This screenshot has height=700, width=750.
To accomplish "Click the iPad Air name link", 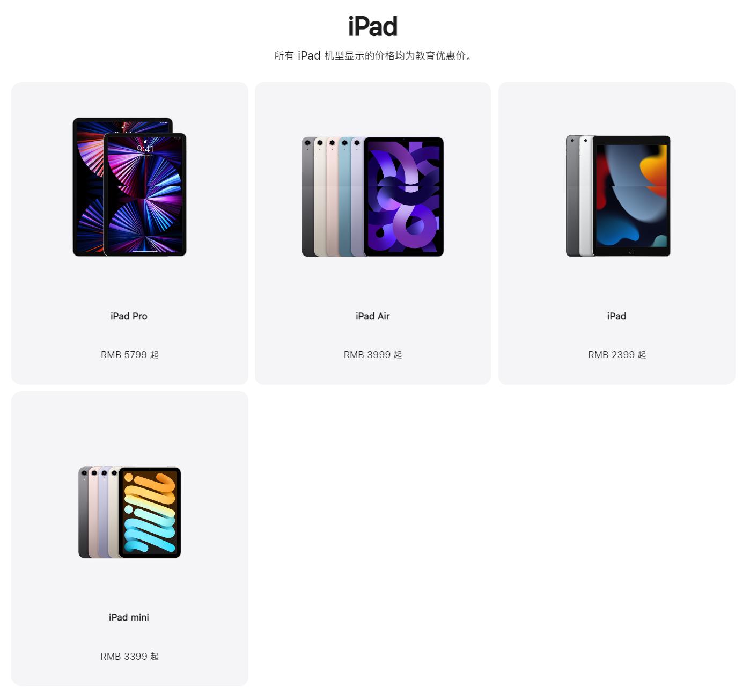I will (372, 316).
